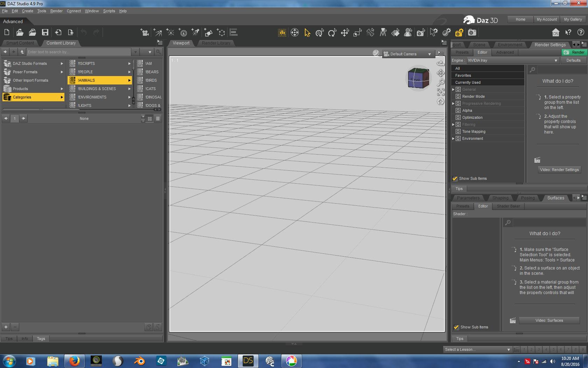Image resolution: width=588 pixels, height=368 pixels.
Task: Click the Save Scene floppy disk icon
Action: [x=45, y=33]
